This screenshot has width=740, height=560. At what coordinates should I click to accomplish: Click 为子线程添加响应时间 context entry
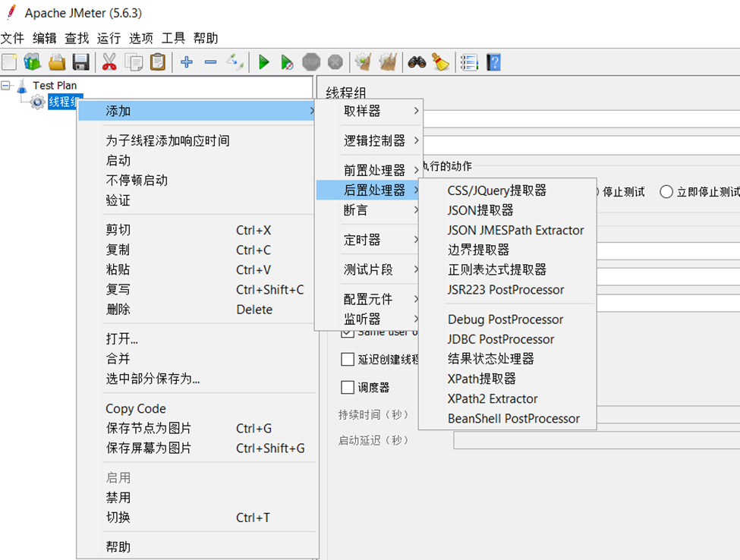click(x=197, y=140)
